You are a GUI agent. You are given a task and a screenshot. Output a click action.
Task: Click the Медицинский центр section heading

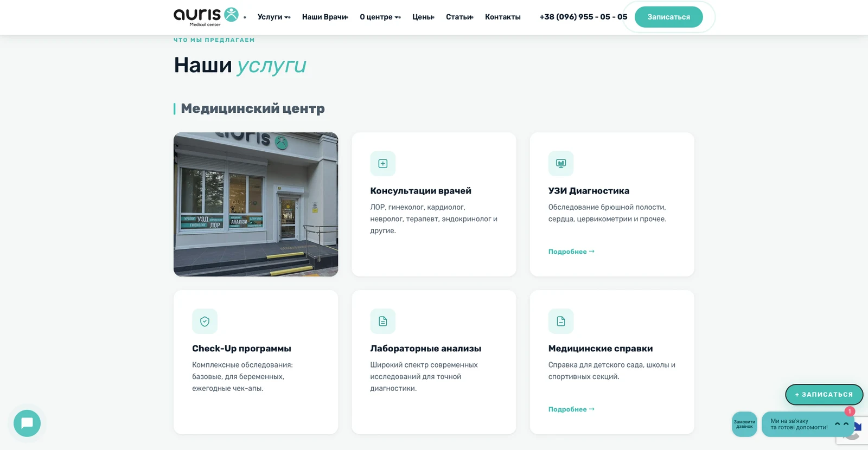pos(253,108)
